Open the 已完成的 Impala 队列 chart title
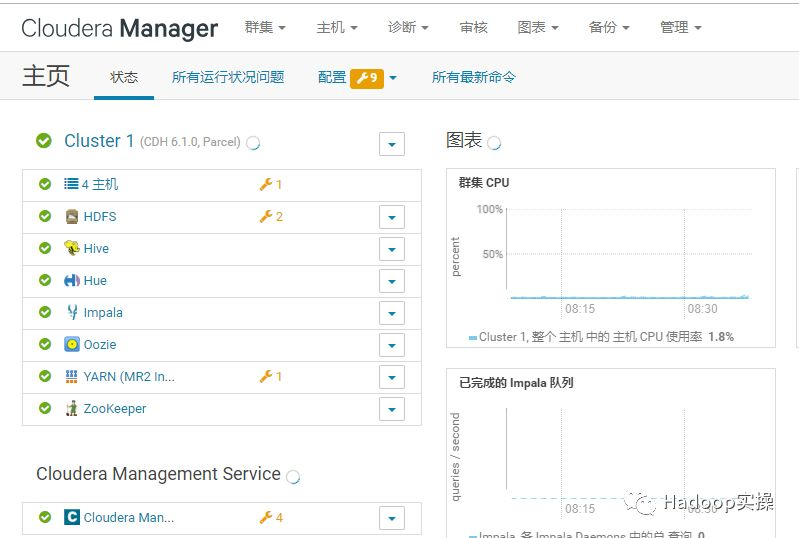 click(x=516, y=383)
